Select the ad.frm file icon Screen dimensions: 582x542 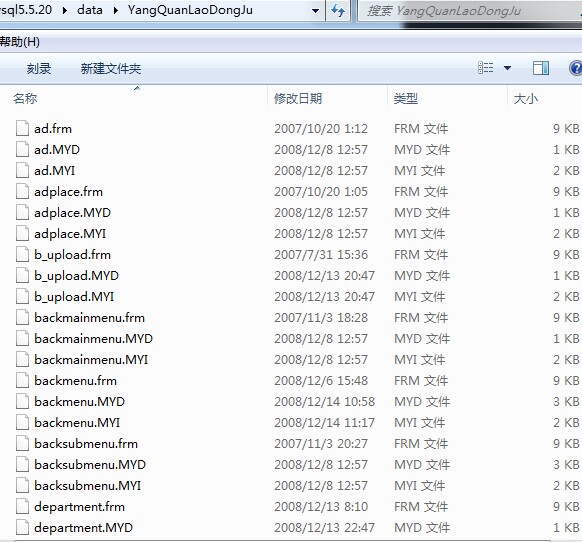[x=22, y=128]
